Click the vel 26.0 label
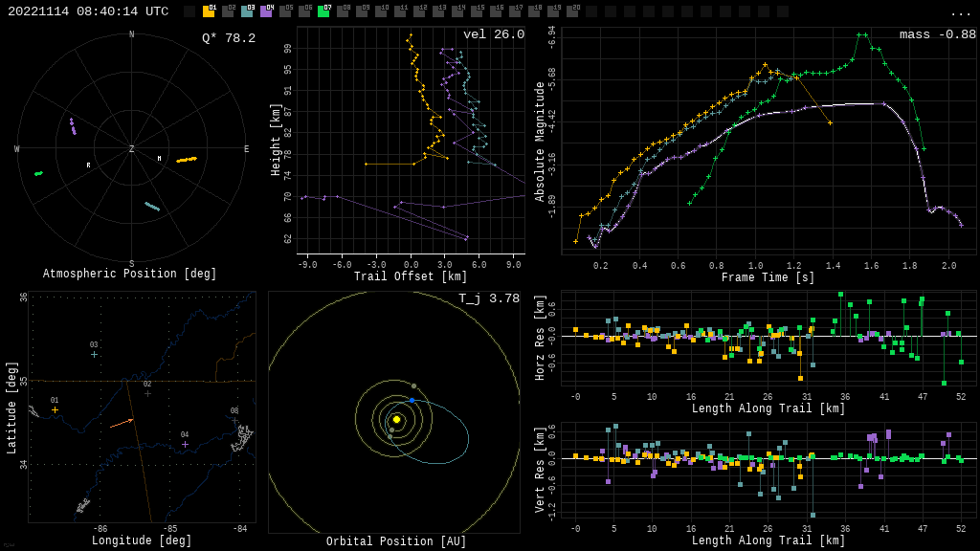 pyautogui.click(x=494, y=34)
